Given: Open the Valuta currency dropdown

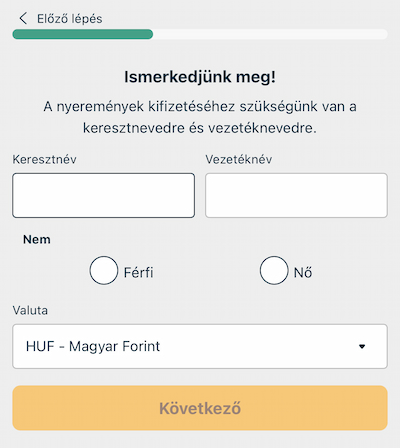Looking at the screenshot, I should [x=200, y=346].
